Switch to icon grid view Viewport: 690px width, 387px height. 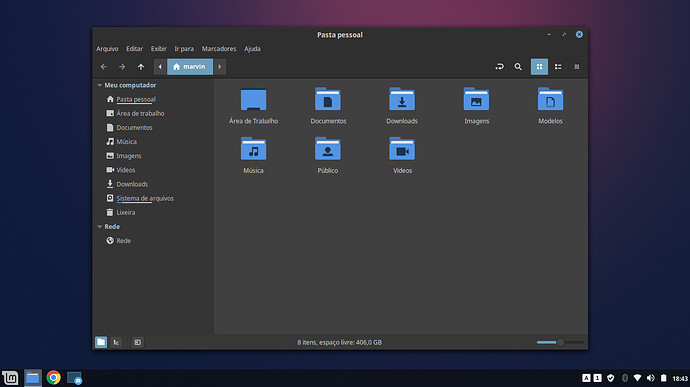(x=539, y=67)
